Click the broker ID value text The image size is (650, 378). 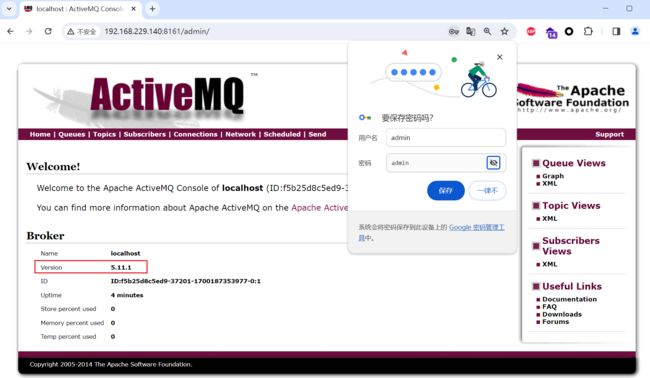pyautogui.click(x=186, y=281)
